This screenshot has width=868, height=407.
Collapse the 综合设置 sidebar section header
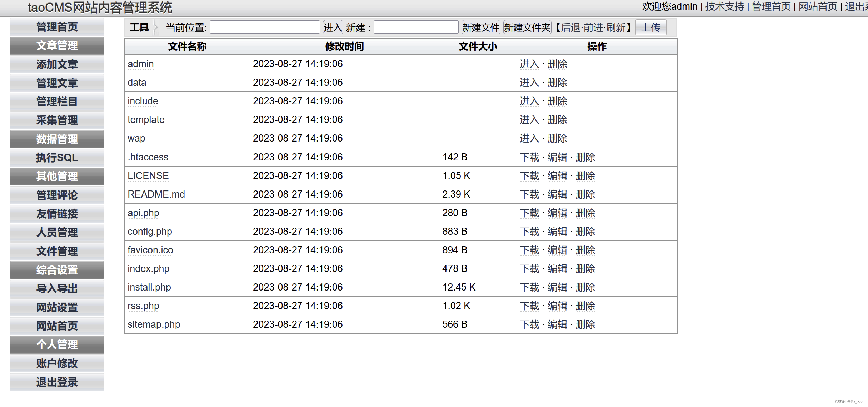57,270
